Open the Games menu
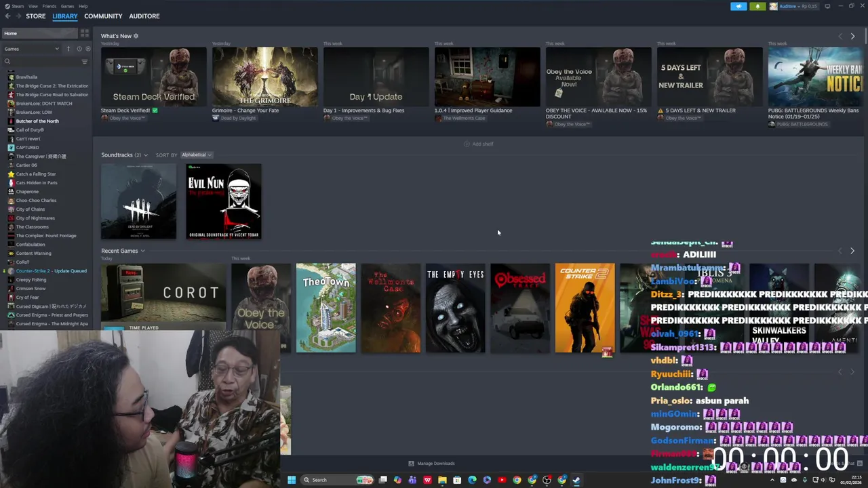 pos(67,6)
